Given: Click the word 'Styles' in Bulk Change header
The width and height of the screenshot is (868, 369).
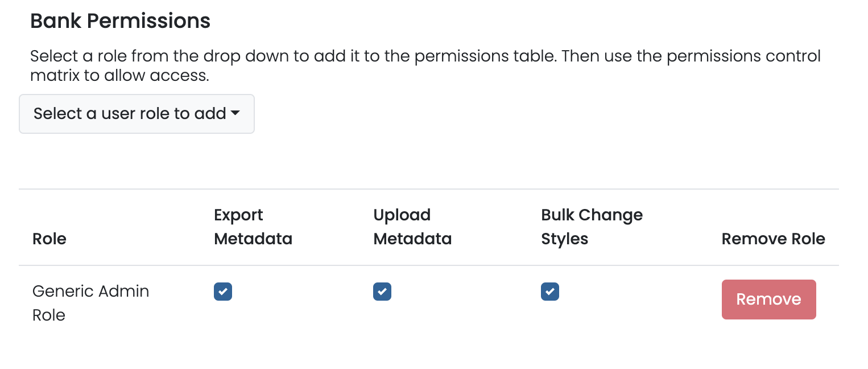Looking at the screenshot, I should (564, 239).
